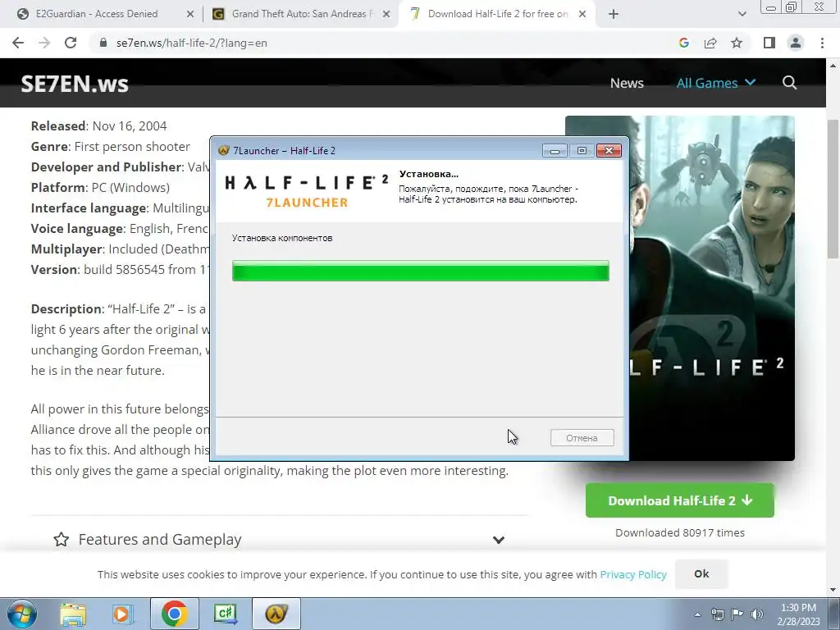The width and height of the screenshot is (840, 630).
Task: Select the Download Half-Life 2 tab
Action: coord(498,14)
